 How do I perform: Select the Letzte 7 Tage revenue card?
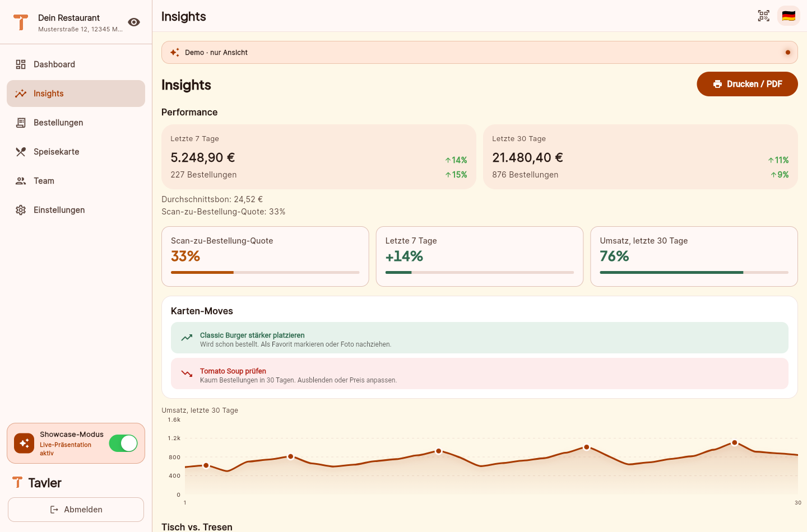319,157
